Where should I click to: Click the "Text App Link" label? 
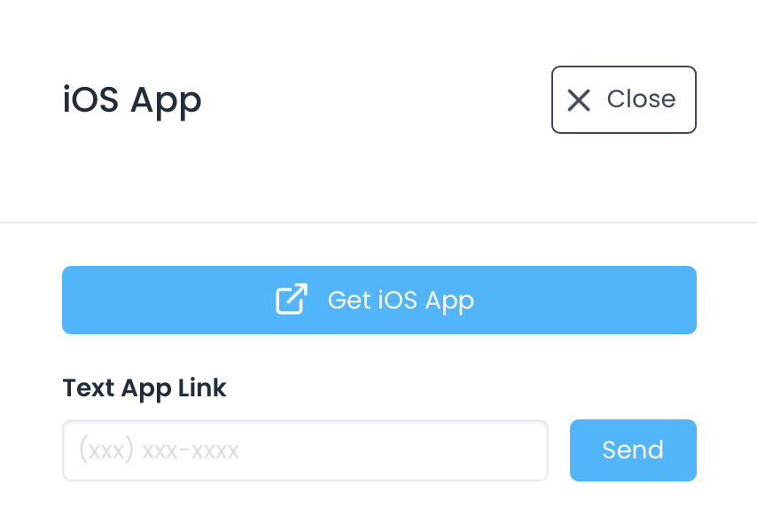144,387
